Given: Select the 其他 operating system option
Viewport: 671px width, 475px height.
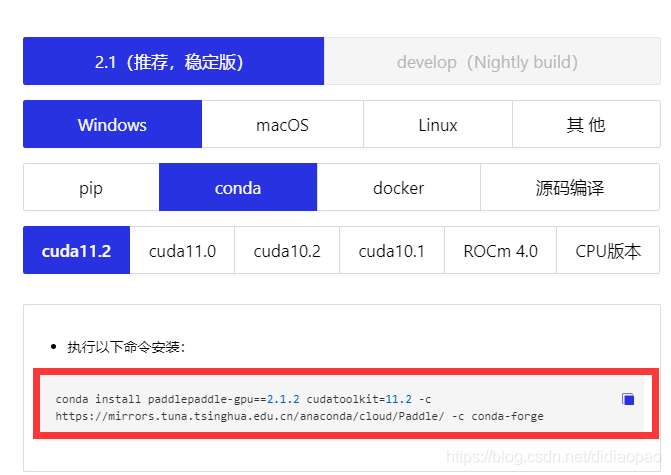Looking at the screenshot, I should [585, 125].
